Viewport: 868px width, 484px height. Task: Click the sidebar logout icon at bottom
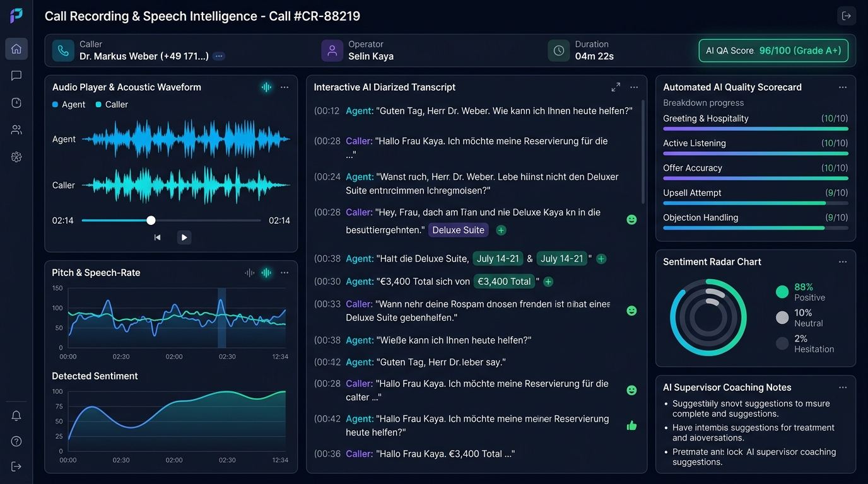click(x=16, y=466)
